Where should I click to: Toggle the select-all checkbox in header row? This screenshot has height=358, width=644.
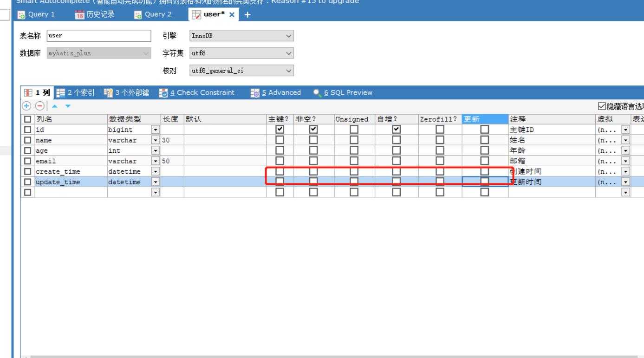28,119
